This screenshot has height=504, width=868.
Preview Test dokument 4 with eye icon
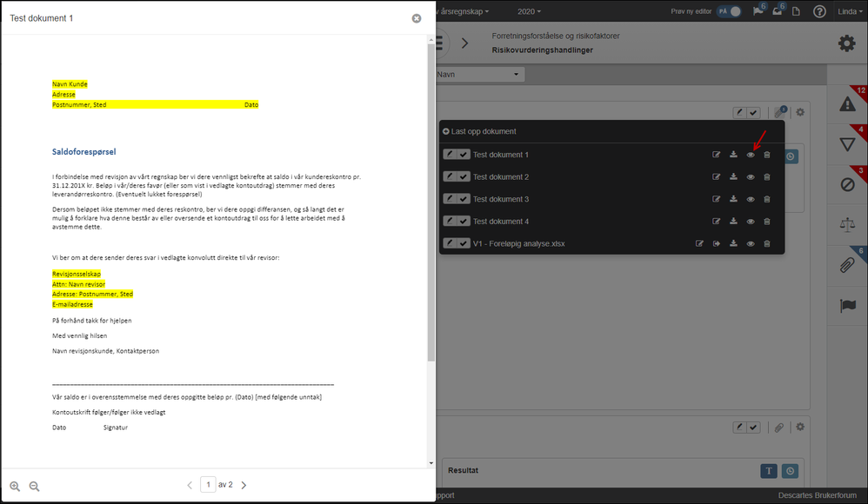pos(751,222)
